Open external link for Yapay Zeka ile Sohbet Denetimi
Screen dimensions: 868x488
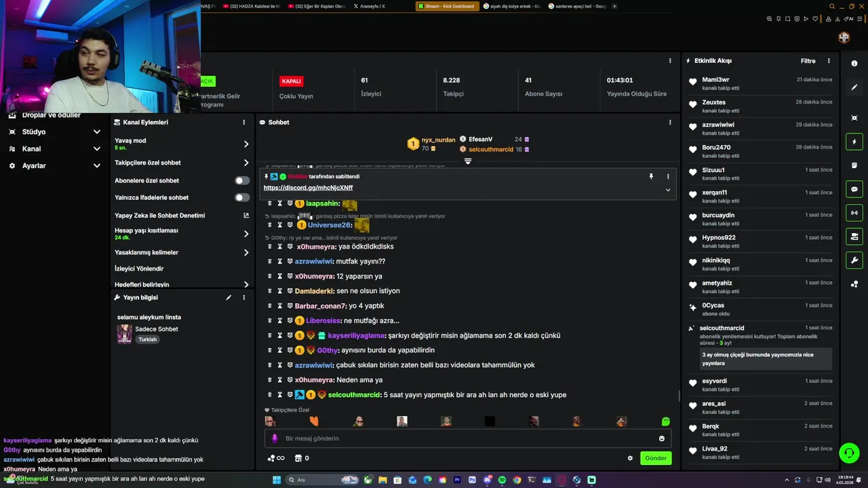pyautogui.click(x=246, y=216)
